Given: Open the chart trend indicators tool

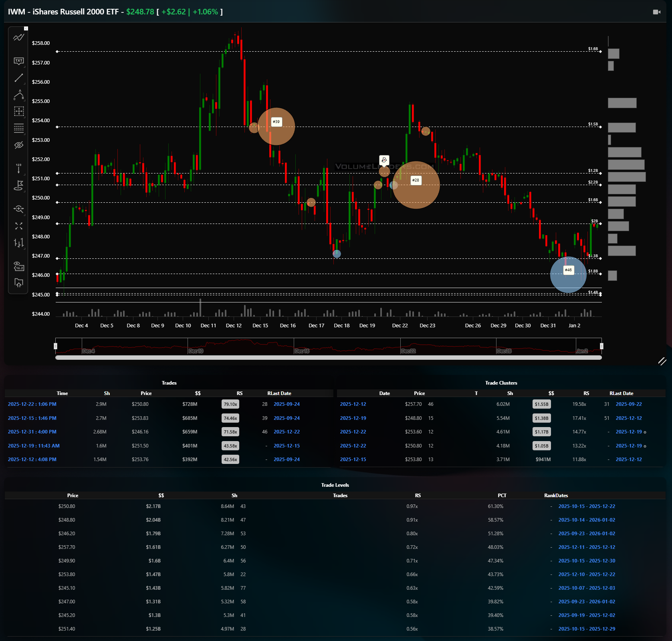Looking at the screenshot, I should pyautogui.click(x=19, y=38).
